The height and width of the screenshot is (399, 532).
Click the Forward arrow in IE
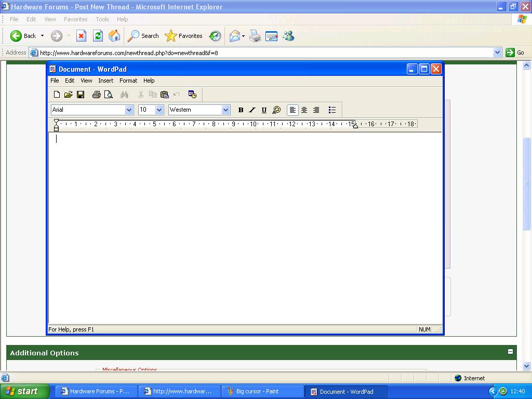[57, 36]
